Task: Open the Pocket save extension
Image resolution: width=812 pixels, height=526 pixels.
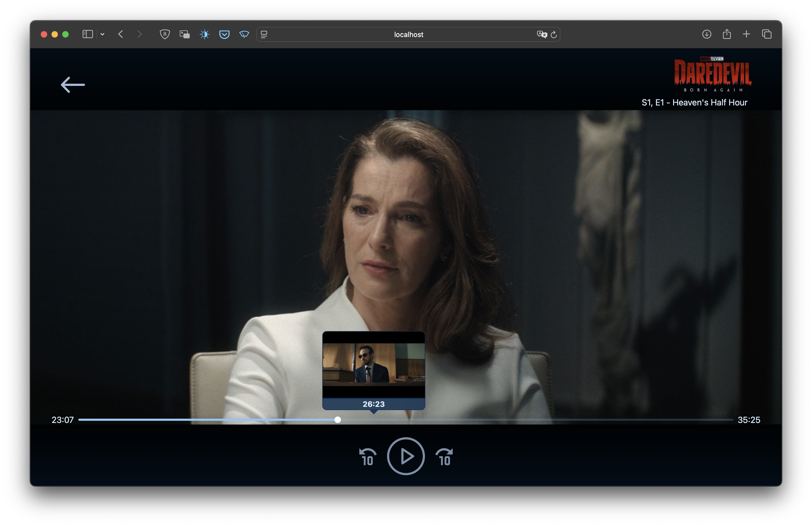Action: (x=224, y=34)
